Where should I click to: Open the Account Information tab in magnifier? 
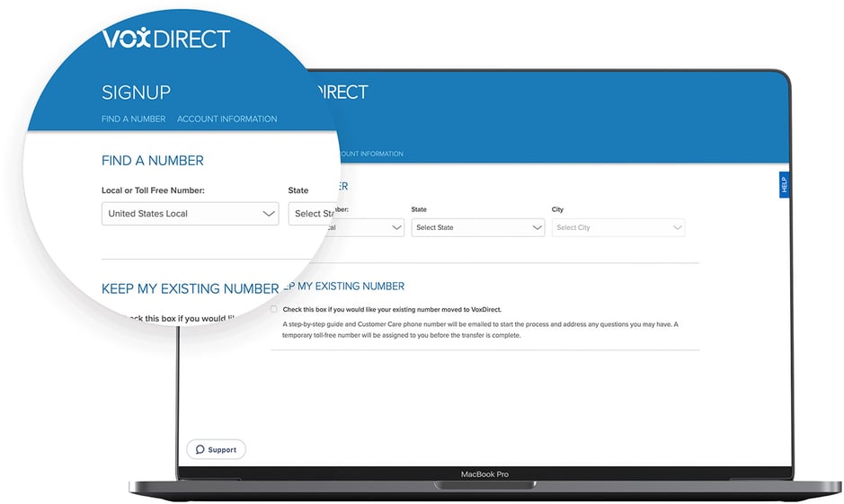[227, 119]
